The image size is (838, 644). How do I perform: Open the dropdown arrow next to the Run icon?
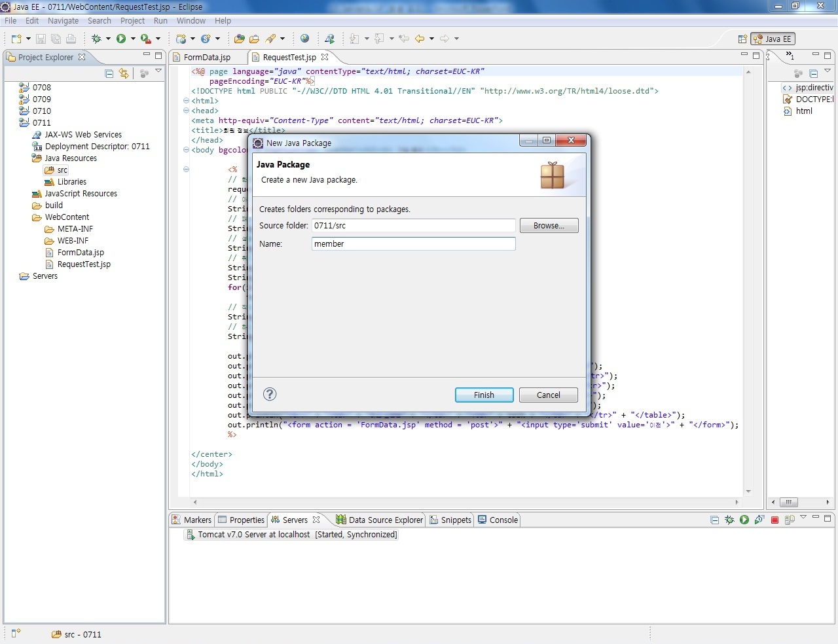[x=133, y=39]
